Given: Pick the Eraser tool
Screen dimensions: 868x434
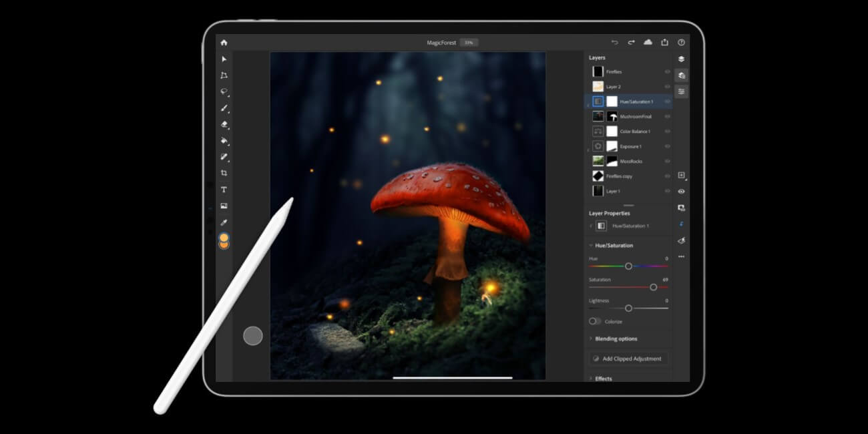Looking at the screenshot, I should tap(224, 124).
